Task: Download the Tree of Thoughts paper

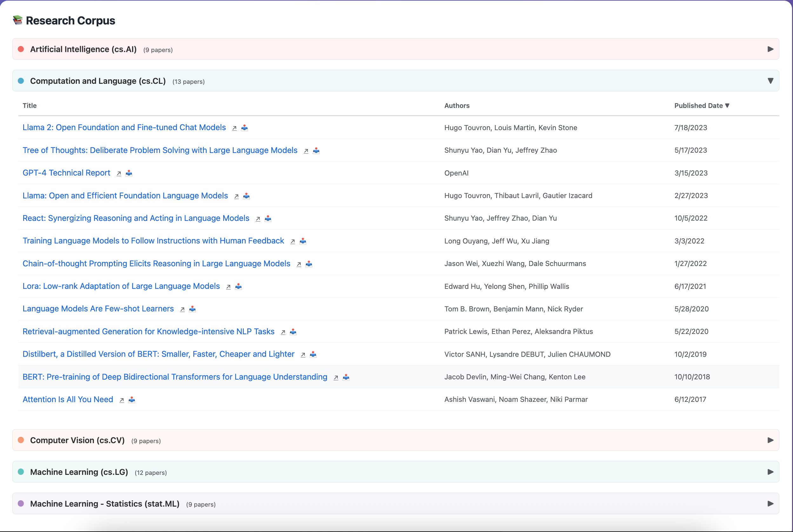Action: [316, 151]
